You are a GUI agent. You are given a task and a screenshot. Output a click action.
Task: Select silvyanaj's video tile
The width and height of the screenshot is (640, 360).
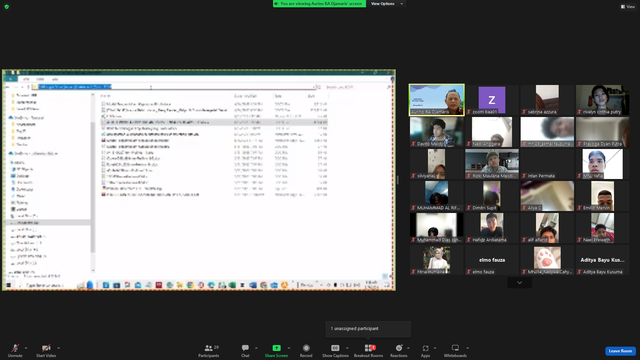coord(436,164)
